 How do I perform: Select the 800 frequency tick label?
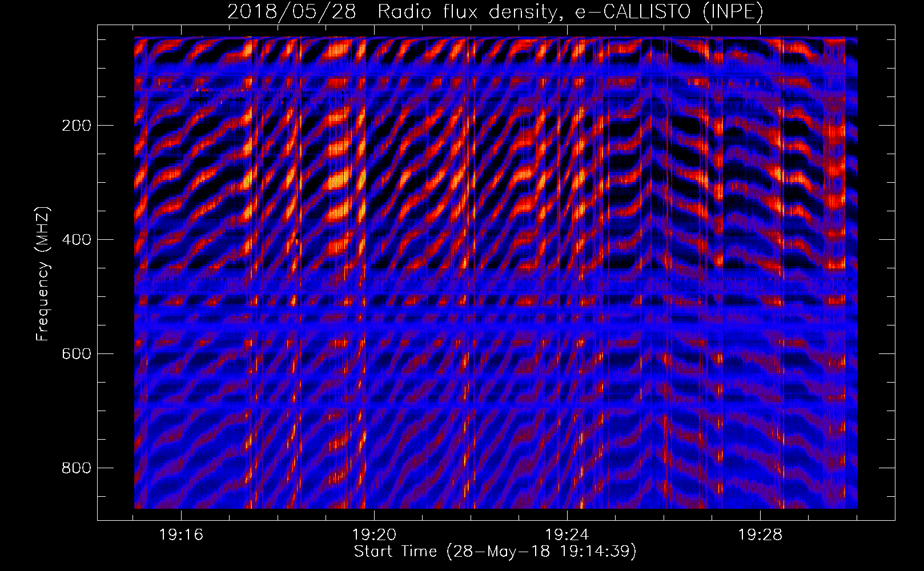tap(77, 468)
